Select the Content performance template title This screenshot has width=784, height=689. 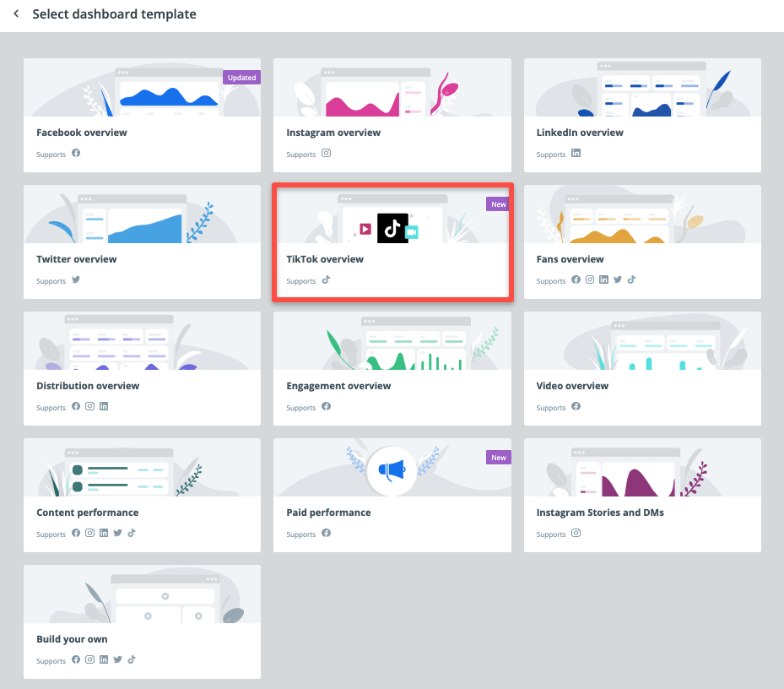[x=88, y=513]
